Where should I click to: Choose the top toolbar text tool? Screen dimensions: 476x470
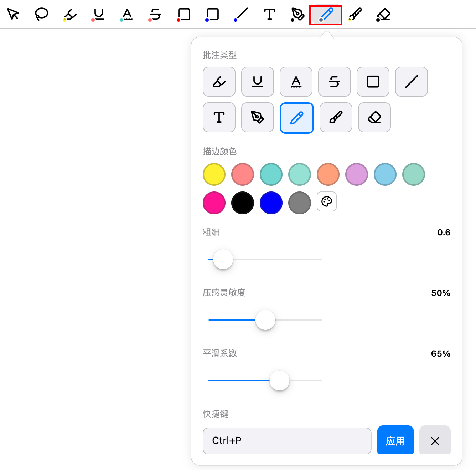coord(269,14)
